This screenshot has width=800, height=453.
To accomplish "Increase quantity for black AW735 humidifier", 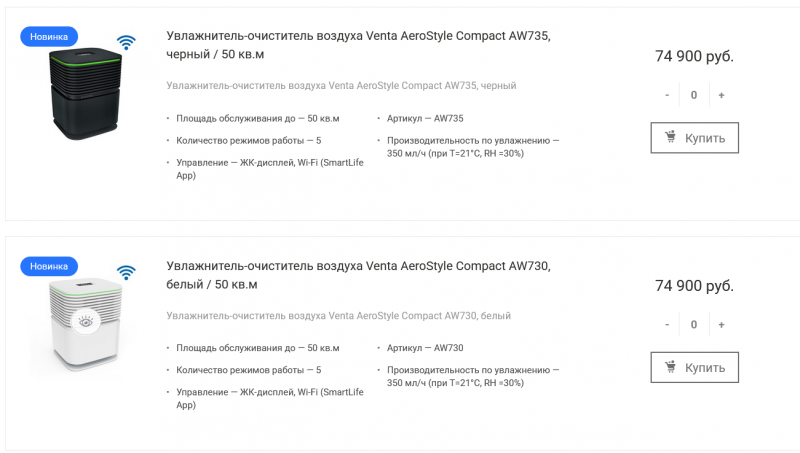I will 721,95.
